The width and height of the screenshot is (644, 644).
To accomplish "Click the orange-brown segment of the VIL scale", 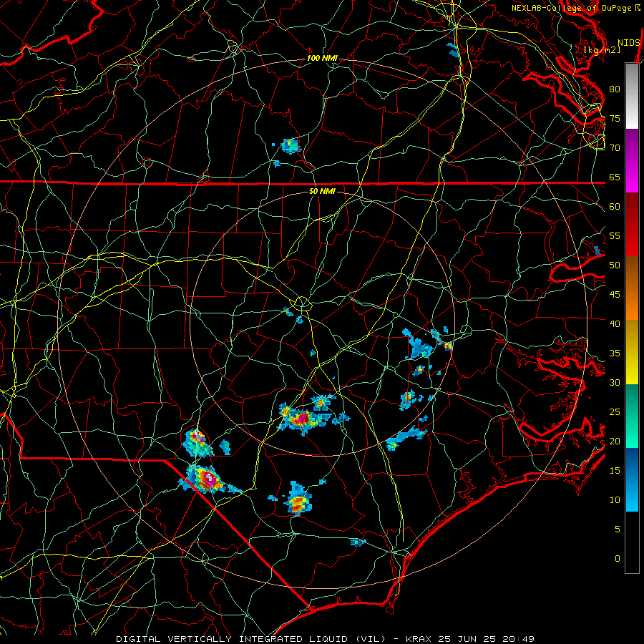I will (632, 288).
